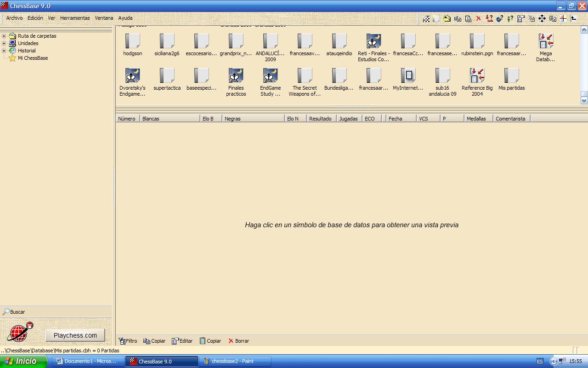Sort game list by Negras column header

coord(253,119)
